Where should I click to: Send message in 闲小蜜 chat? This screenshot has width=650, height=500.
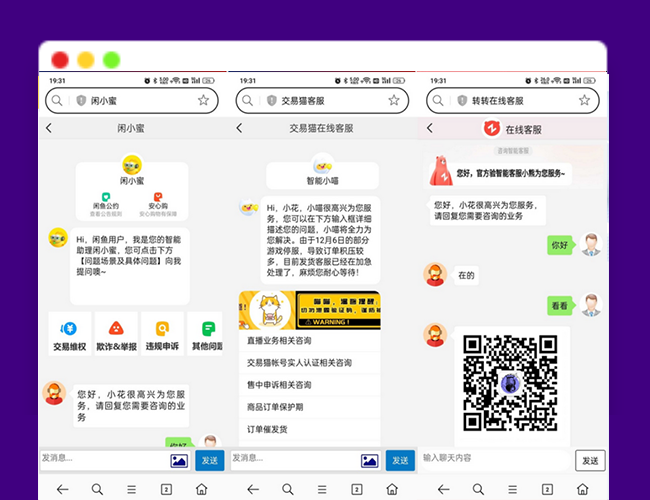pyautogui.click(x=210, y=460)
